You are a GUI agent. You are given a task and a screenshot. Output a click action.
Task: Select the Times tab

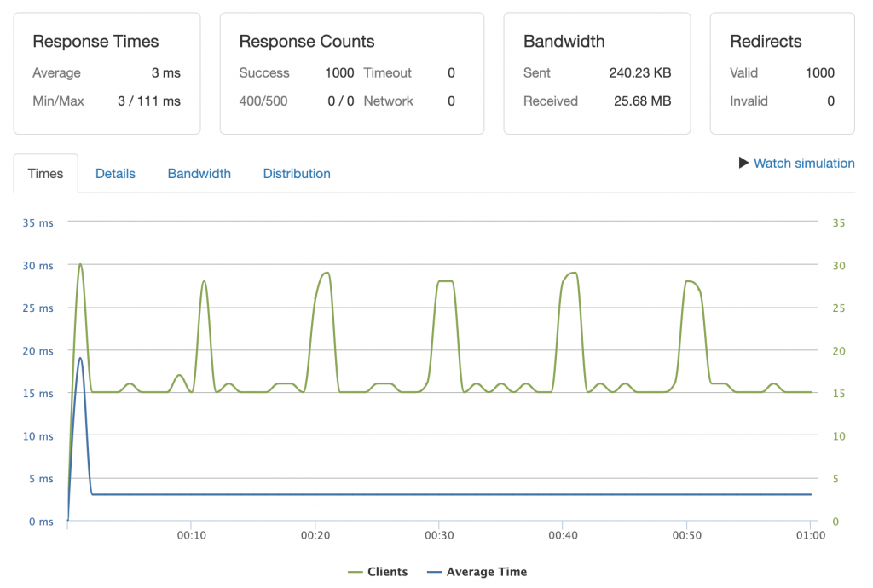pyautogui.click(x=46, y=174)
